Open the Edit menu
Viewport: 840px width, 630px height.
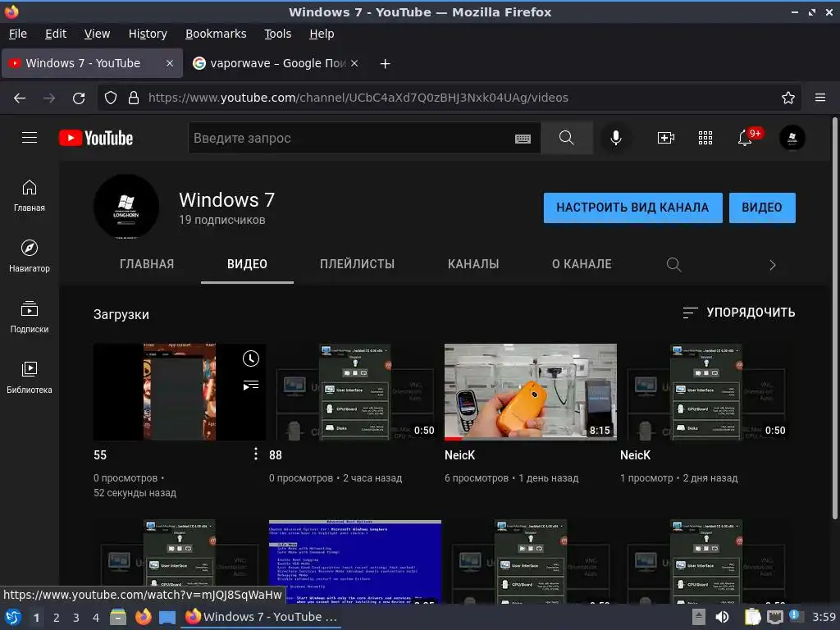click(56, 34)
